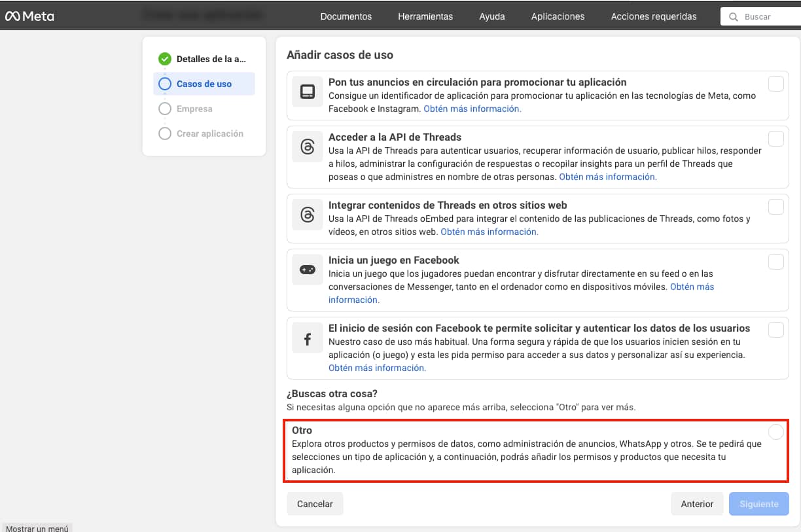
Task: Open the Herramientas menu
Action: 425,16
